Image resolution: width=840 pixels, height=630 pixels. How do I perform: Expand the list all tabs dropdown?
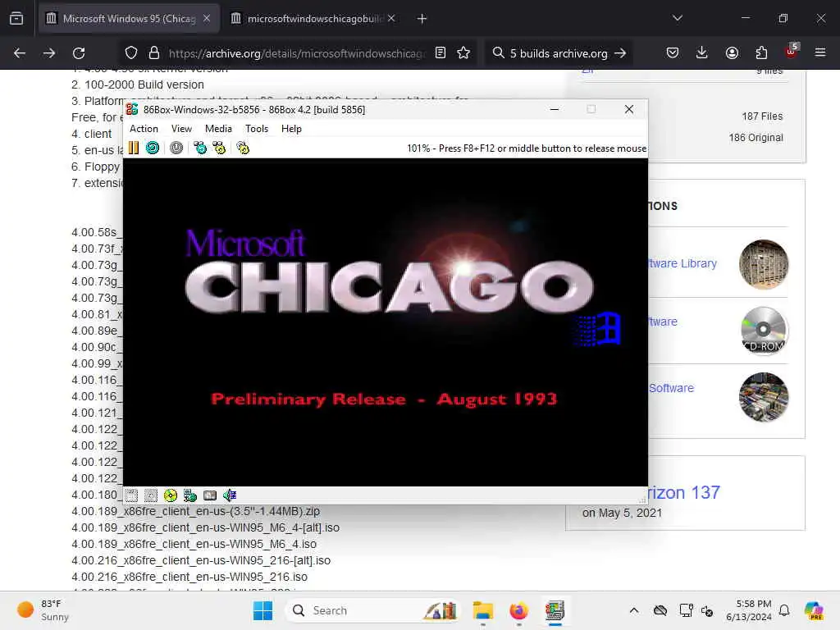[678, 18]
